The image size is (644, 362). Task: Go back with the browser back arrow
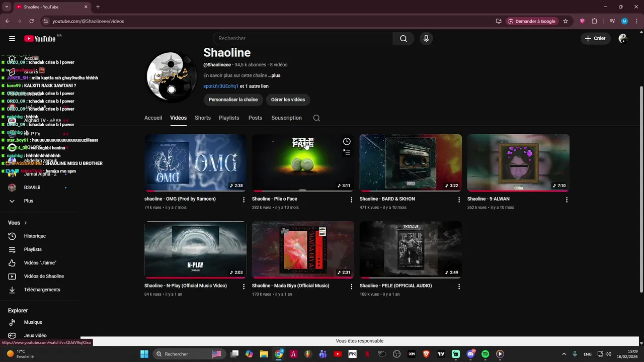(x=7, y=21)
